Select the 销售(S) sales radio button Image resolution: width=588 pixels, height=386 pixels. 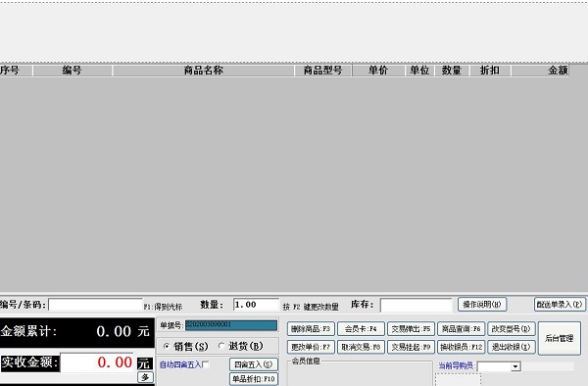point(167,346)
